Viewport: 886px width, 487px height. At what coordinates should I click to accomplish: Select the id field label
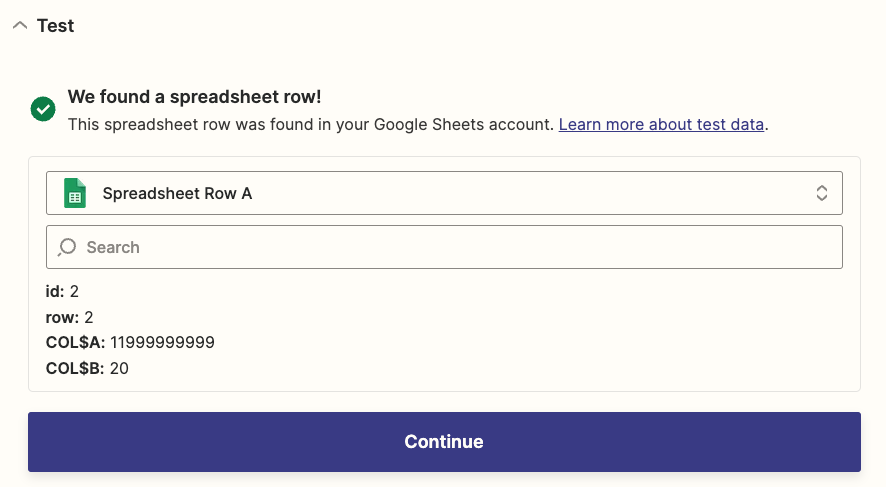(x=55, y=291)
